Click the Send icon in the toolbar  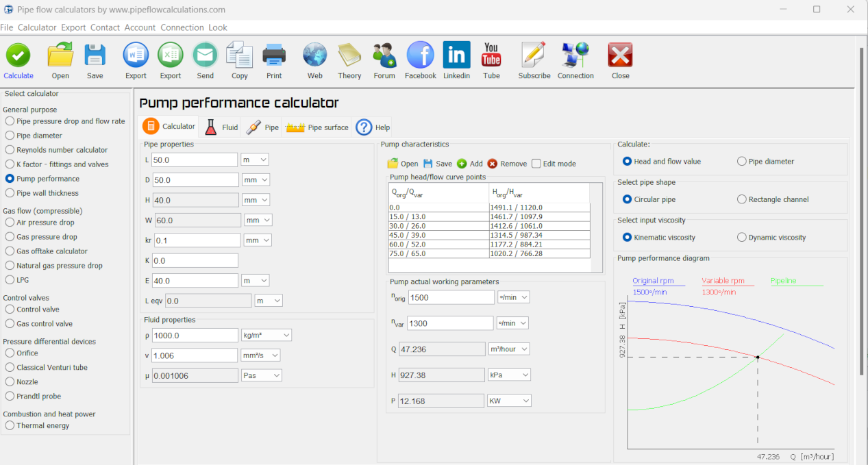coord(205,59)
